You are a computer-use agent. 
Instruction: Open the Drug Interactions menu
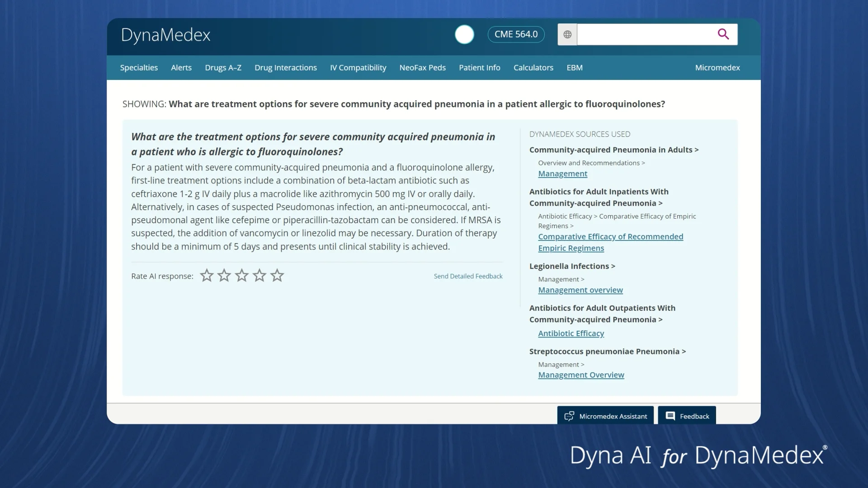click(285, 67)
